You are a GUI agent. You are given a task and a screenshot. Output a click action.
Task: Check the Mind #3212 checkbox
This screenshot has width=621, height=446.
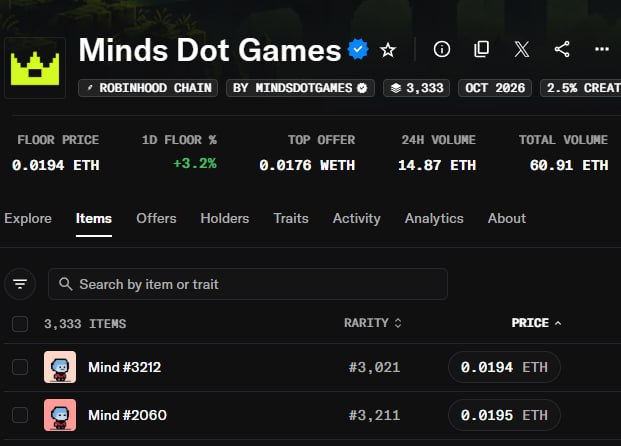coord(20,367)
